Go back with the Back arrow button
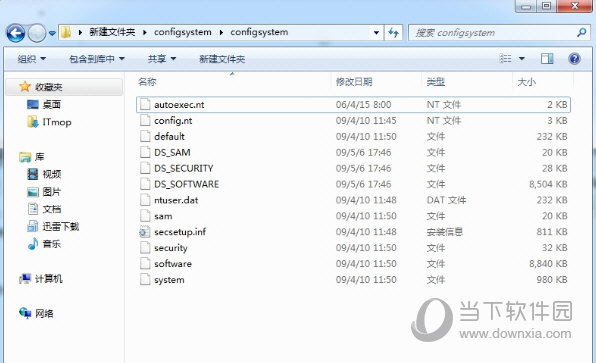The height and width of the screenshot is (363, 596). pyautogui.click(x=16, y=33)
